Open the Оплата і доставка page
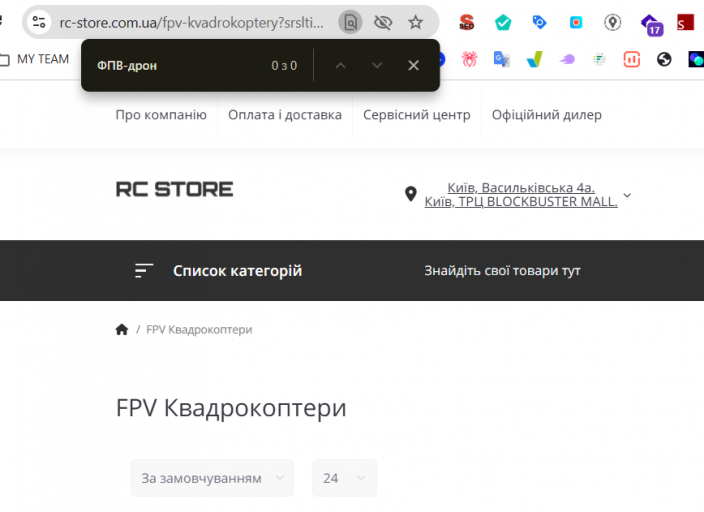704x512 pixels. click(x=285, y=115)
